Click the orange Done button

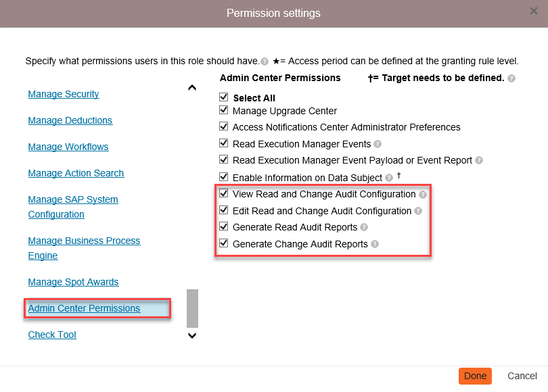pos(475,376)
